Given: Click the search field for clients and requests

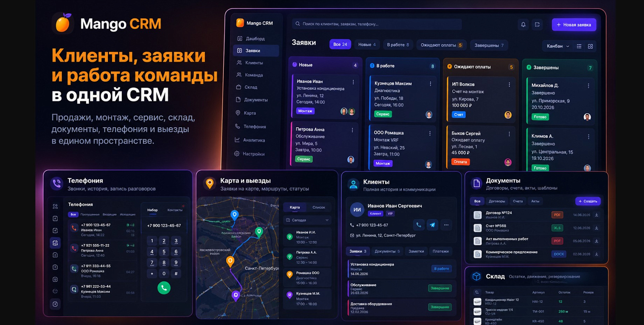Looking at the screenshot, I should (377, 24).
